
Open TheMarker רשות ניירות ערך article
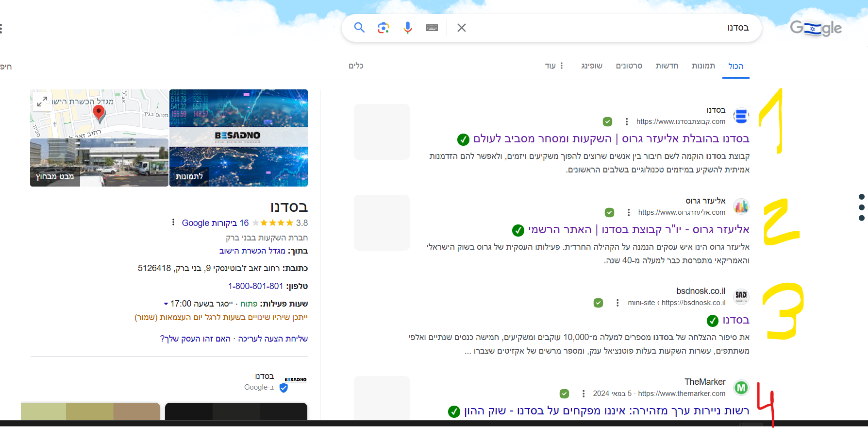(x=607, y=411)
